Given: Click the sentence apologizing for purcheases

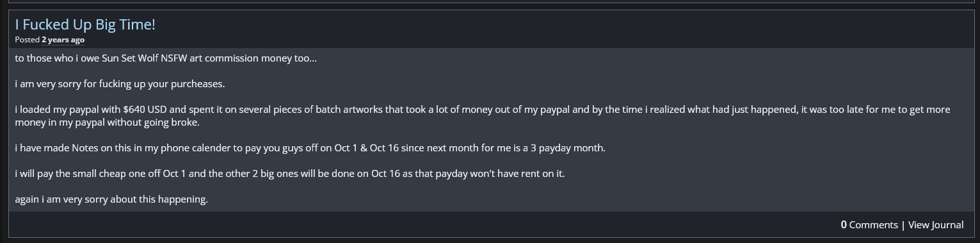Looking at the screenshot, I should (x=120, y=84).
